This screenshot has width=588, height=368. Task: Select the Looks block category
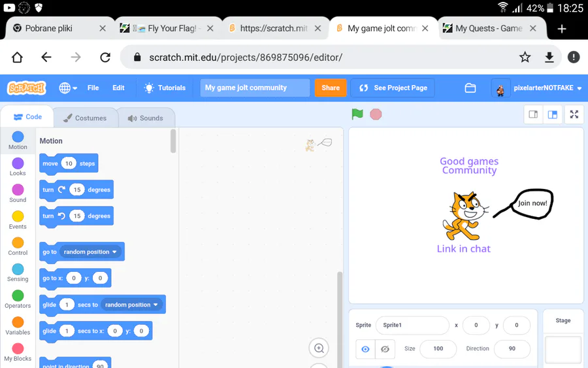18,167
